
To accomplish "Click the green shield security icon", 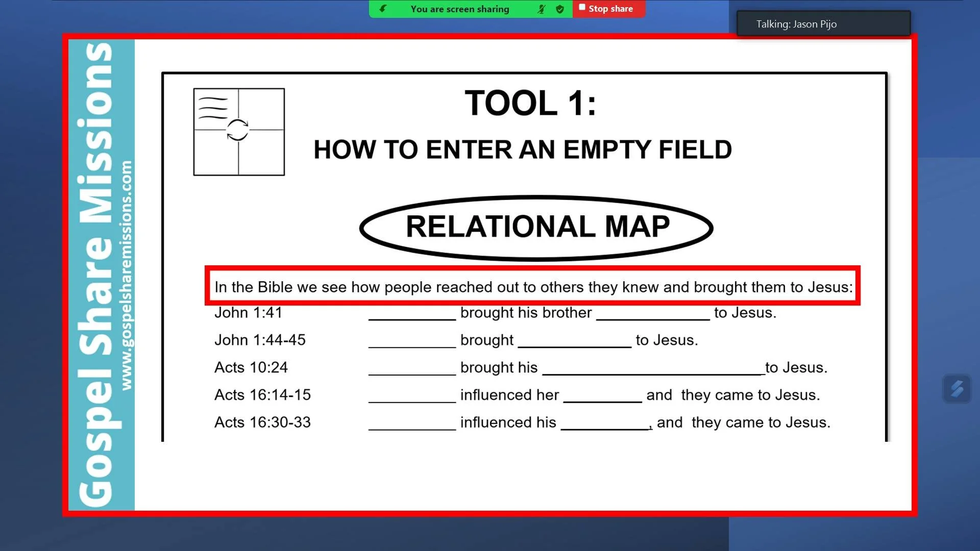I will 560,9.
